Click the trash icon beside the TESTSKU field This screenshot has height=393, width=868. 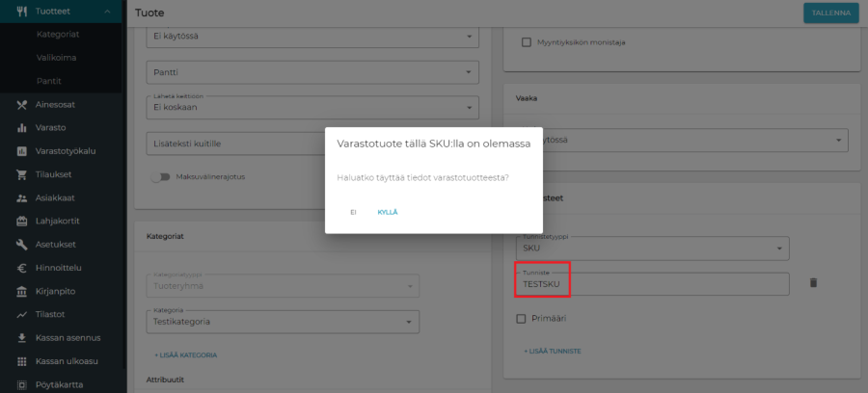pyautogui.click(x=813, y=283)
